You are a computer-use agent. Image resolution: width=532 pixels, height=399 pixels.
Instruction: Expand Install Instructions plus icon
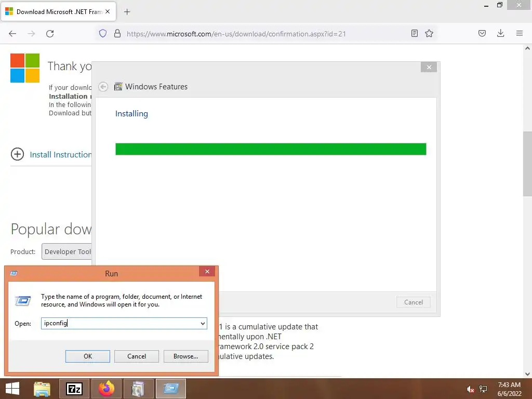(17, 154)
